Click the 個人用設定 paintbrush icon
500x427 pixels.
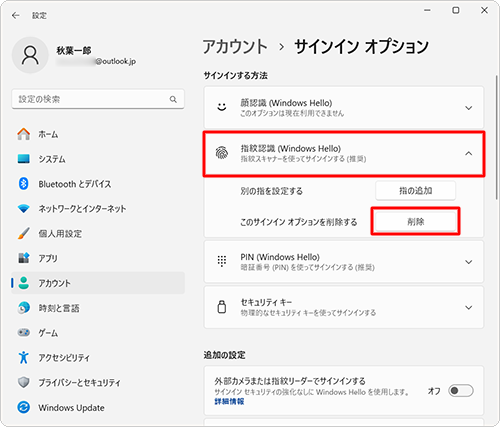point(24,233)
